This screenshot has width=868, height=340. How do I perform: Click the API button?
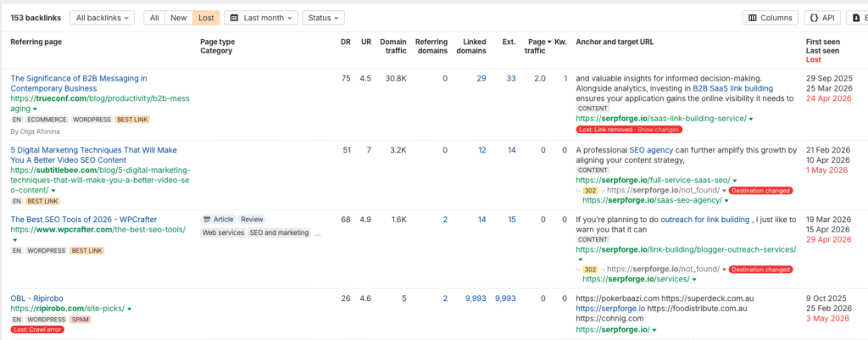click(x=822, y=18)
